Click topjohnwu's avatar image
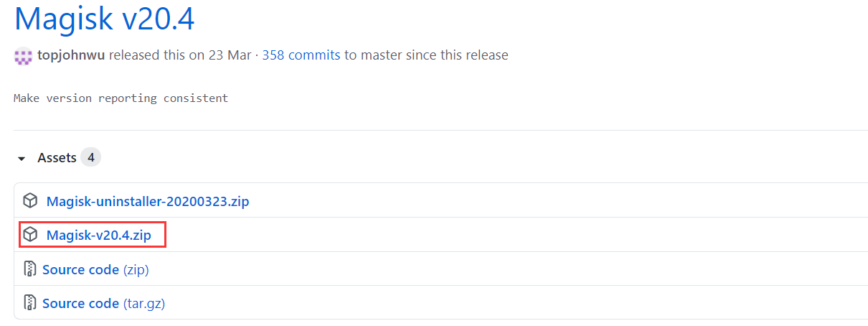Viewport: 868px width, 326px height. (x=23, y=56)
